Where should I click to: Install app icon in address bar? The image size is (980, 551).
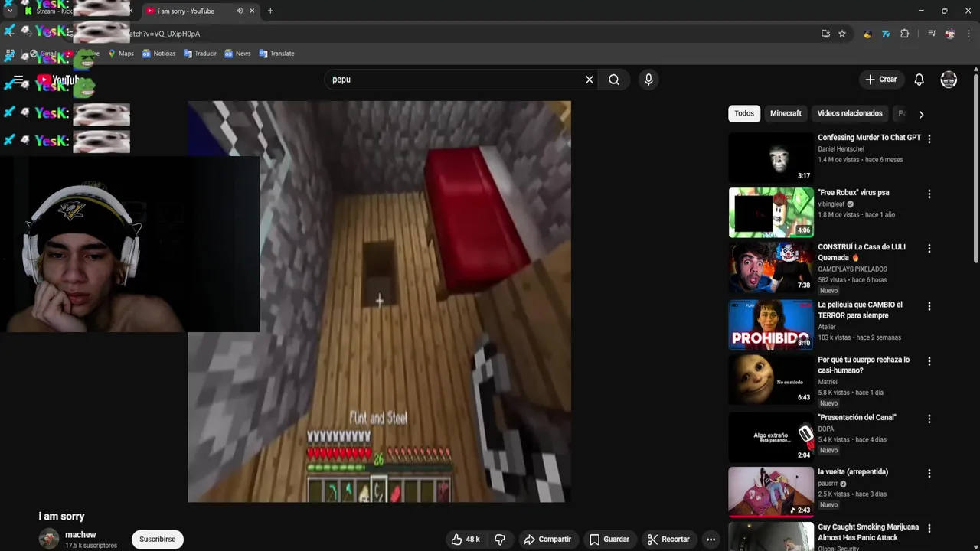(x=825, y=34)
